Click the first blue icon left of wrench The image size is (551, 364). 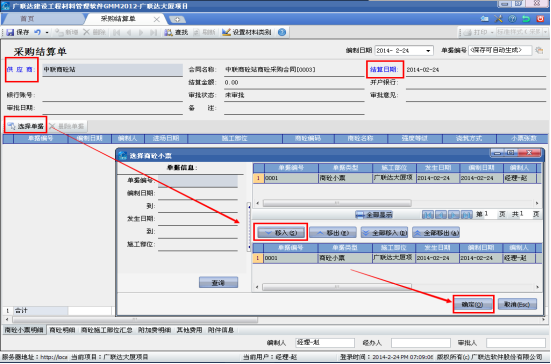coord(485,19)
